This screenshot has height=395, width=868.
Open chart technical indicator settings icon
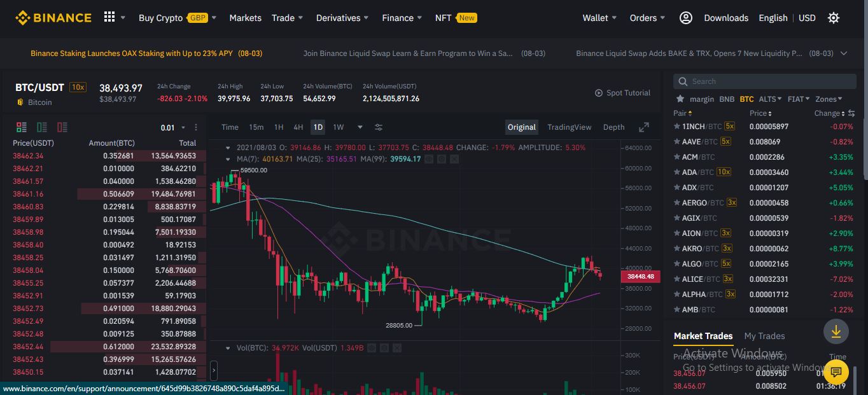pyautogui.click(x=379, y=127)
